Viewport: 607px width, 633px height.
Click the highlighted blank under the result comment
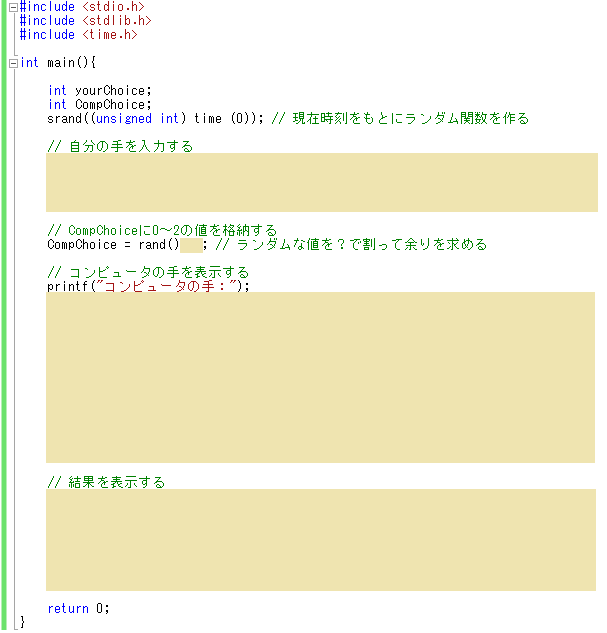[x=320, y=540]
